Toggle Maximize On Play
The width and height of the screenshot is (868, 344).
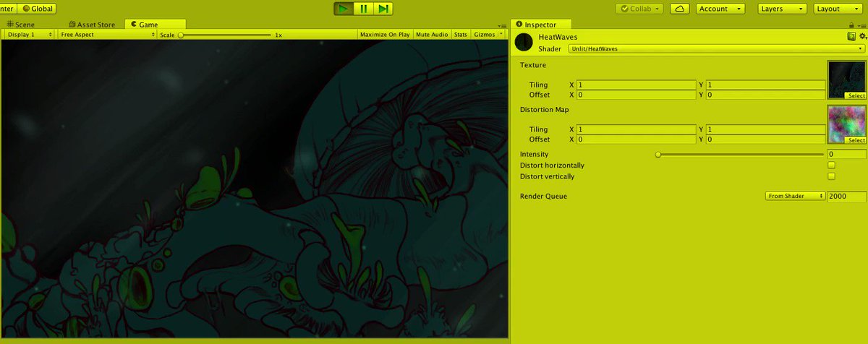click(385, 34)
